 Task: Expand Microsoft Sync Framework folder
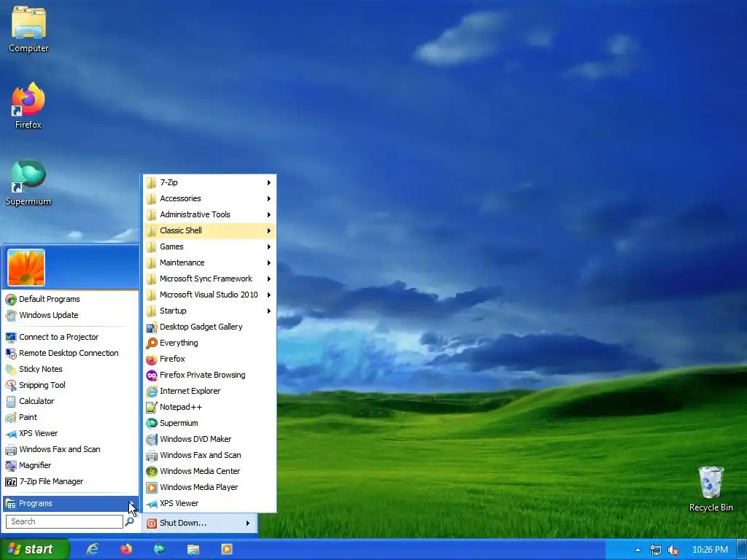pyautogui.click(x=209, y=279)
